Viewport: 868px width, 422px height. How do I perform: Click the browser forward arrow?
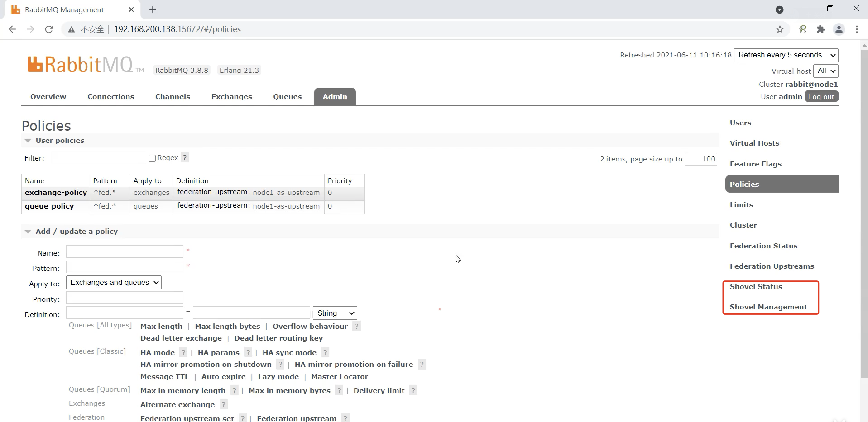(30, 29)
